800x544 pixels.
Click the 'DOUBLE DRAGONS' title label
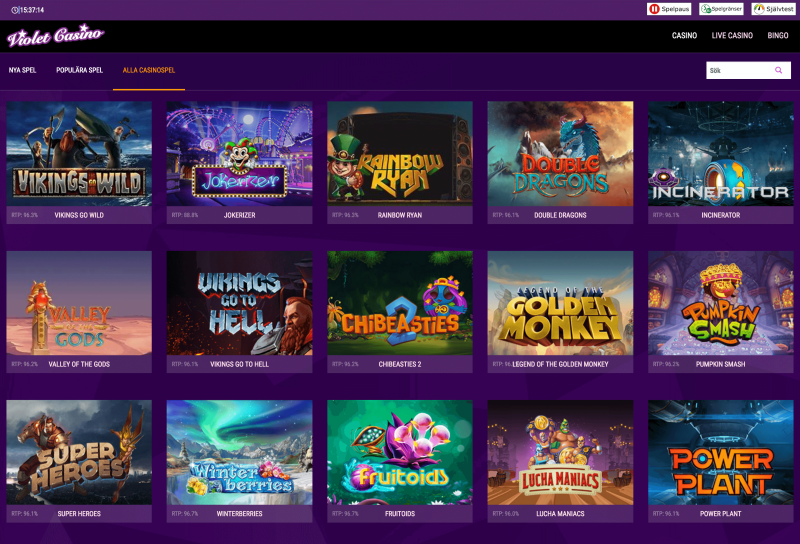coord(560,215)
